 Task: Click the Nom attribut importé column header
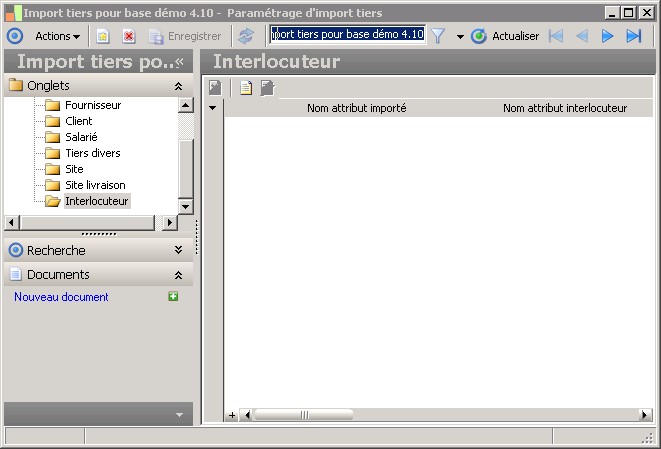pyautogui.click(x=357, y=108)
